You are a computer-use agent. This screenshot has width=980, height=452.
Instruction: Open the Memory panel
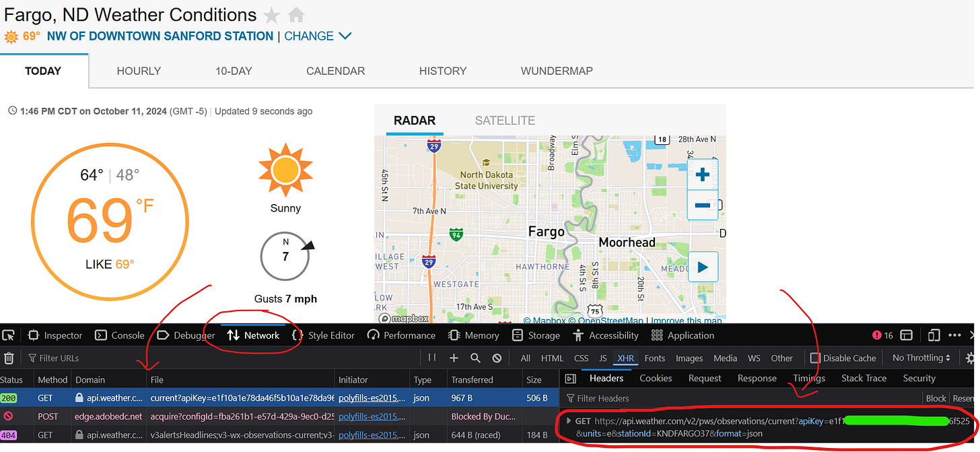click(474, 335)
